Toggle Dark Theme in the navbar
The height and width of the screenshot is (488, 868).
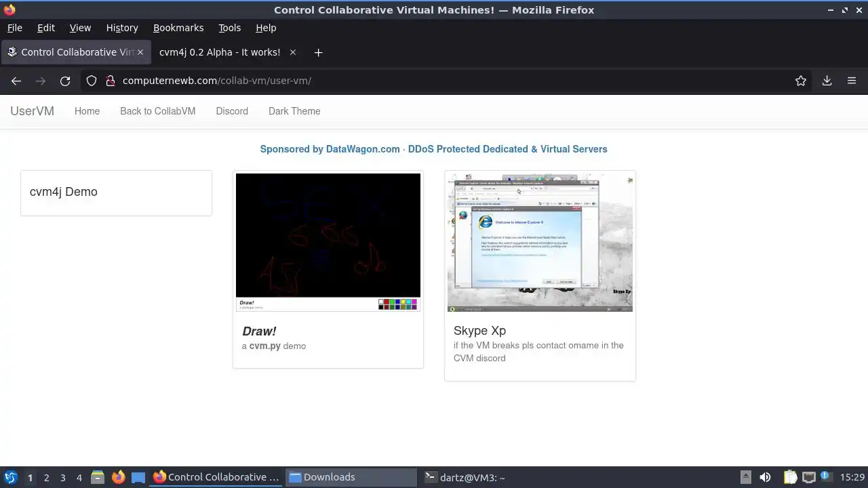(x=294, y=111)
